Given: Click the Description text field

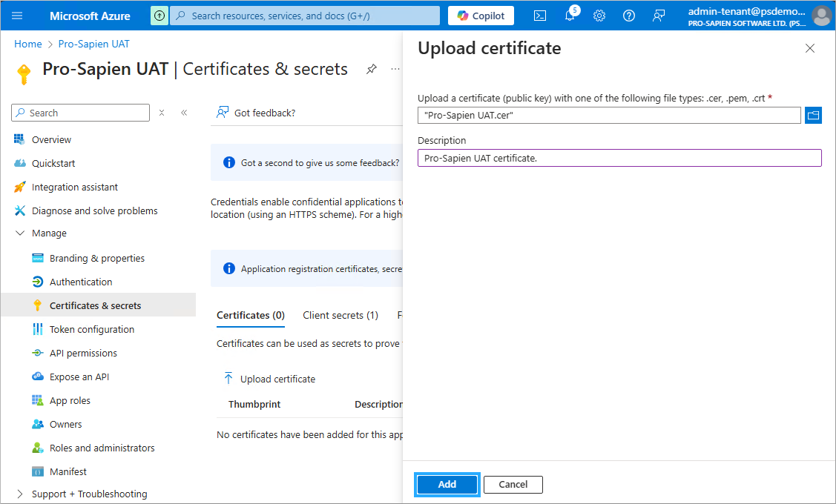Looking at the screenshot, I should point(619,158).
